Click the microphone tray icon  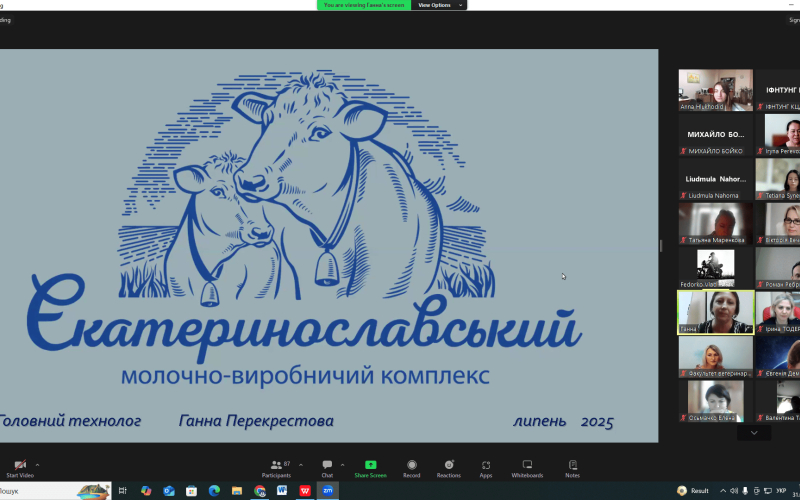(745, 491)
